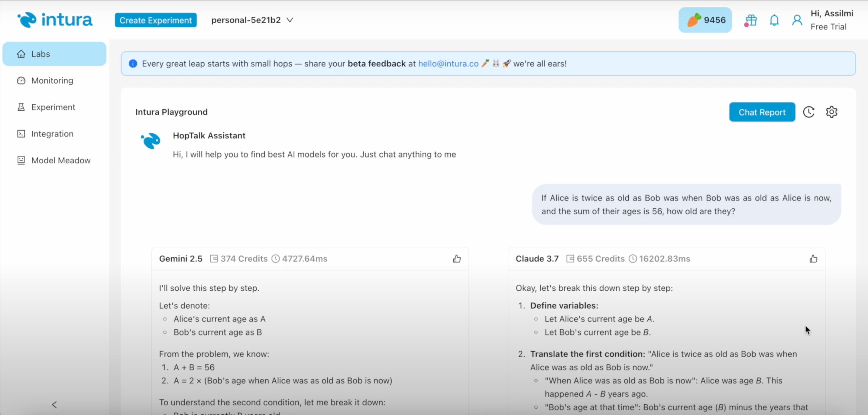Open Monitoring in the sidebar

click(x=54, y=80)
